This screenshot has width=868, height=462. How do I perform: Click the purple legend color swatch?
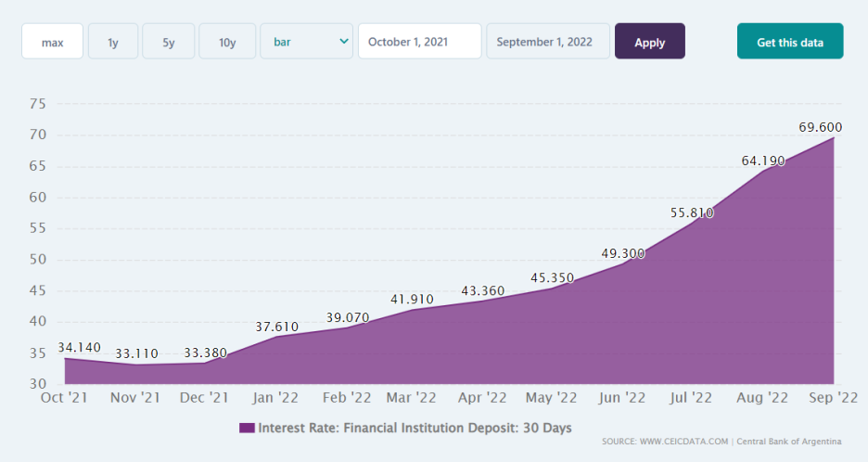(x=247, y=428)
